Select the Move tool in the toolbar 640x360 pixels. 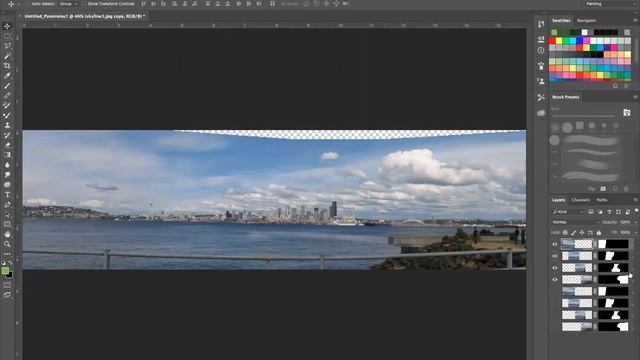click(7, 27)
